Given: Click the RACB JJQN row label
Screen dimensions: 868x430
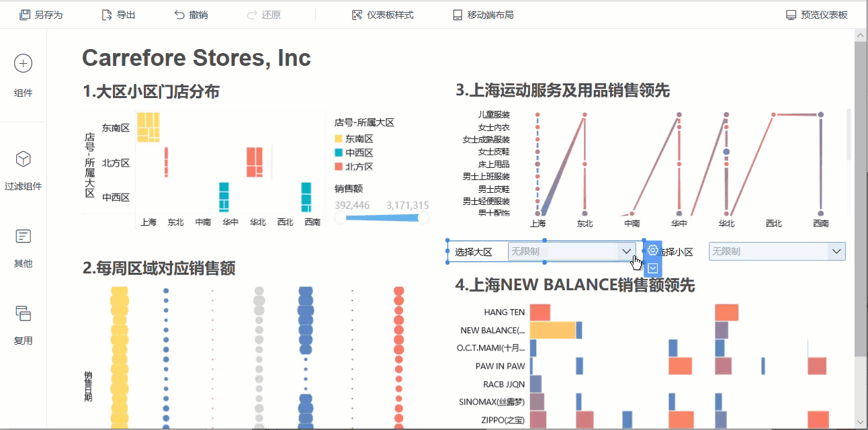Looking at the screenshot, I should click(x=505, y=384).
